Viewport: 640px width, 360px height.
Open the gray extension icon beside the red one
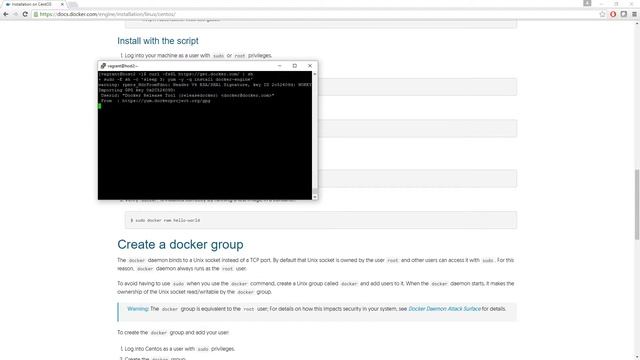(624, 14)
